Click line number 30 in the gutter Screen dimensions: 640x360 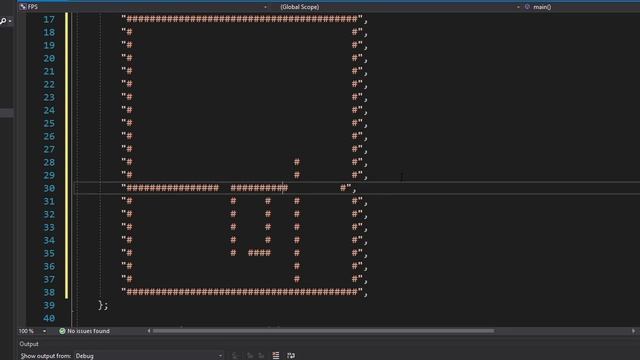click(49, 189)
